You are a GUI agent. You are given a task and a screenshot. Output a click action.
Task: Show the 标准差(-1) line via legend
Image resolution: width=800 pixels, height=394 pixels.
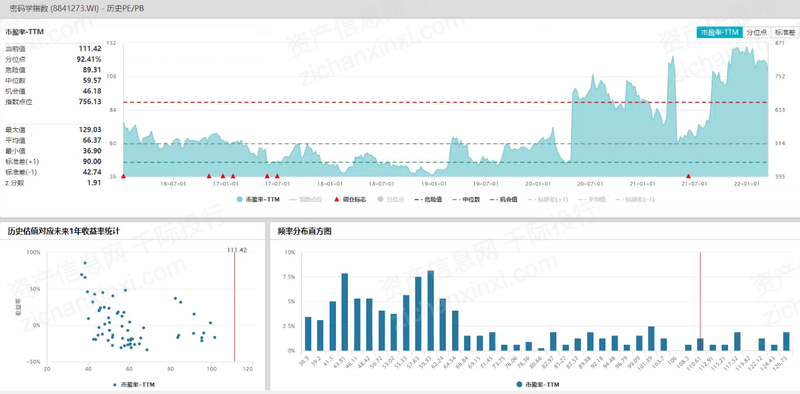[634, 200]
